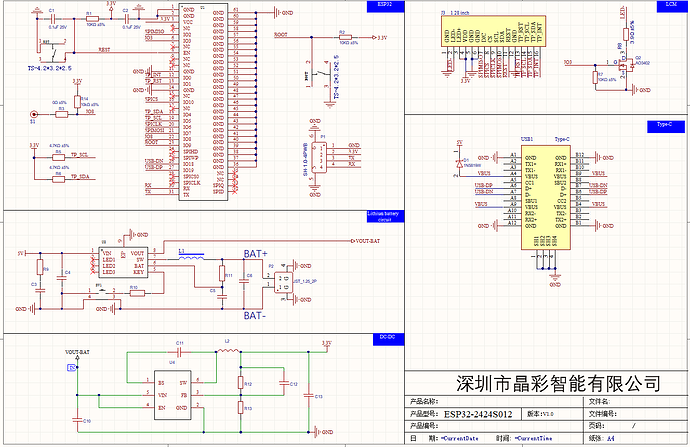Select capacitor C2 symbol
This screenshot has height=447, width=690.
(x=127, y=19)
